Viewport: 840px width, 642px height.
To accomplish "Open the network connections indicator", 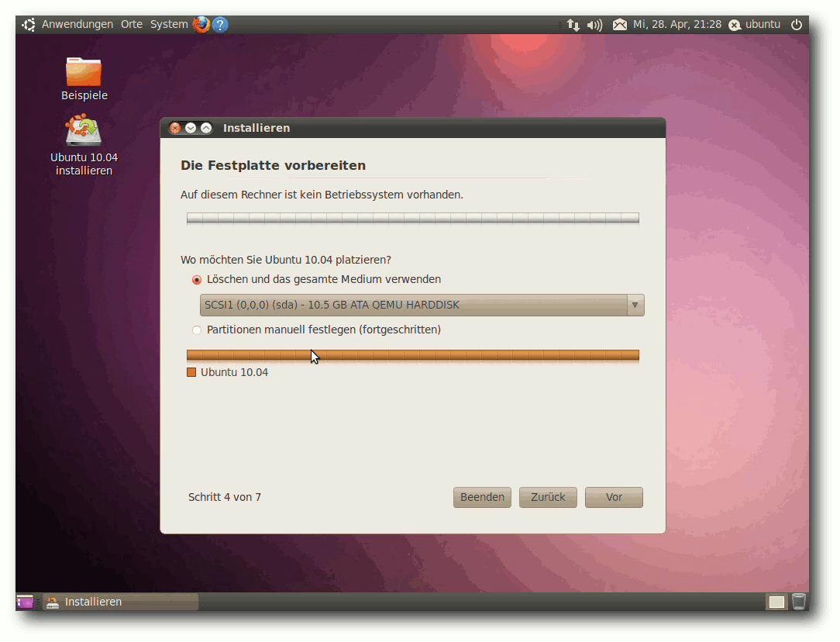I will (573, 25).
